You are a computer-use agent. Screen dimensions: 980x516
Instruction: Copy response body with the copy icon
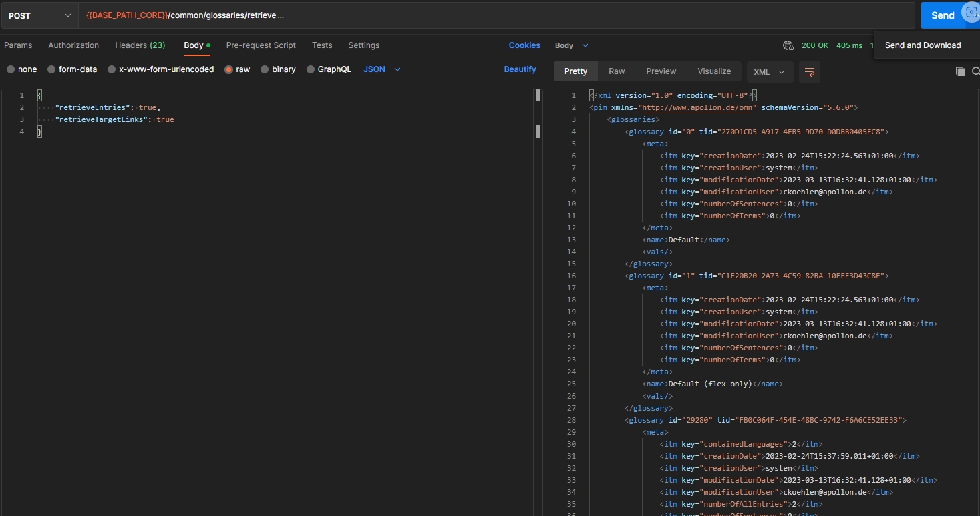[x=960, y=71]
